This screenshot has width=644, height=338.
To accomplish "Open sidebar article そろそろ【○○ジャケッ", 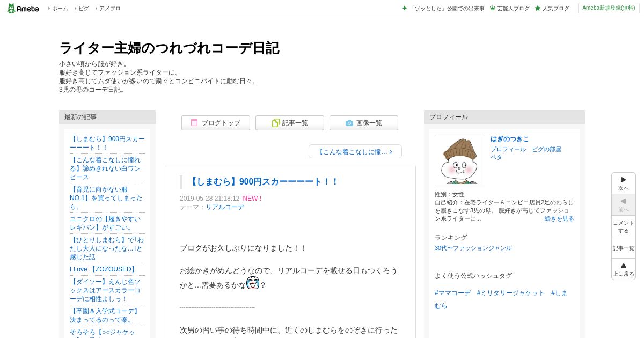I will 103,333.
